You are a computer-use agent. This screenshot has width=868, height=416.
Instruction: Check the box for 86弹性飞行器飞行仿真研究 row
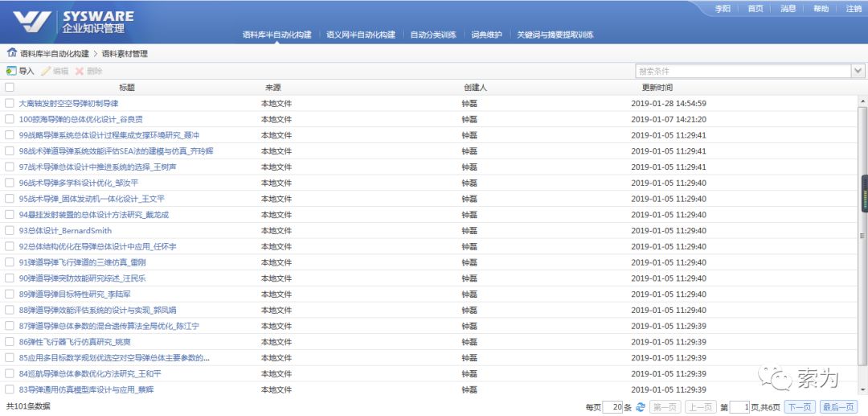pos(10,342)
